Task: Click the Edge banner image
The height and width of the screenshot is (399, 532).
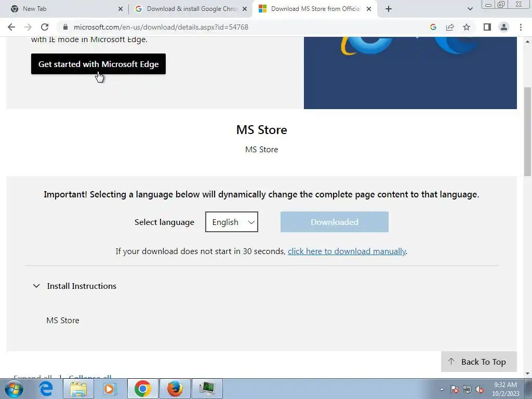Action: coord(410,73)
